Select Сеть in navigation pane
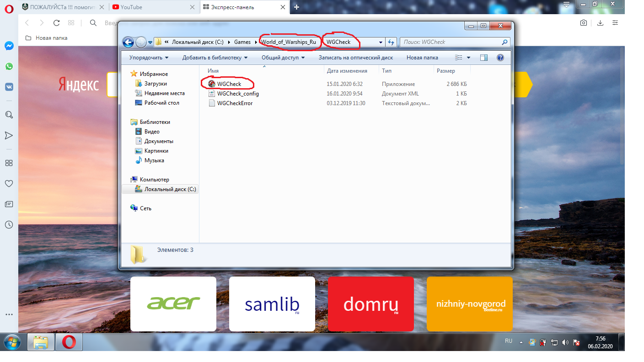This screenshot has width=644, height=362. 145,208
